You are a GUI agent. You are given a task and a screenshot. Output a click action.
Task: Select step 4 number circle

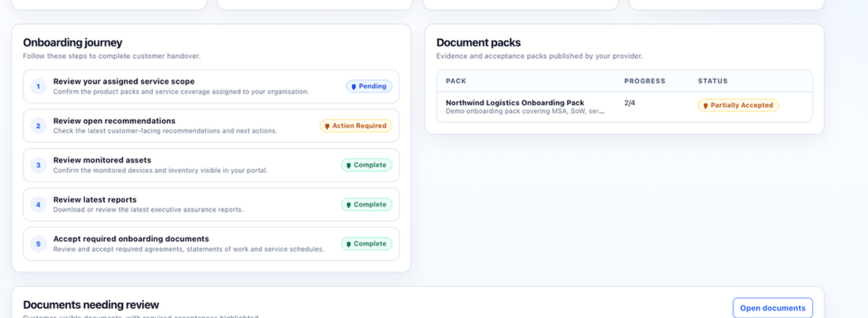[x=38, y=205]
